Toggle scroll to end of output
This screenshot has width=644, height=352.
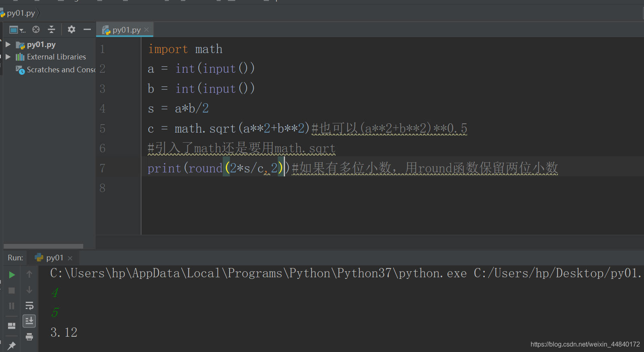coord(29,321)
